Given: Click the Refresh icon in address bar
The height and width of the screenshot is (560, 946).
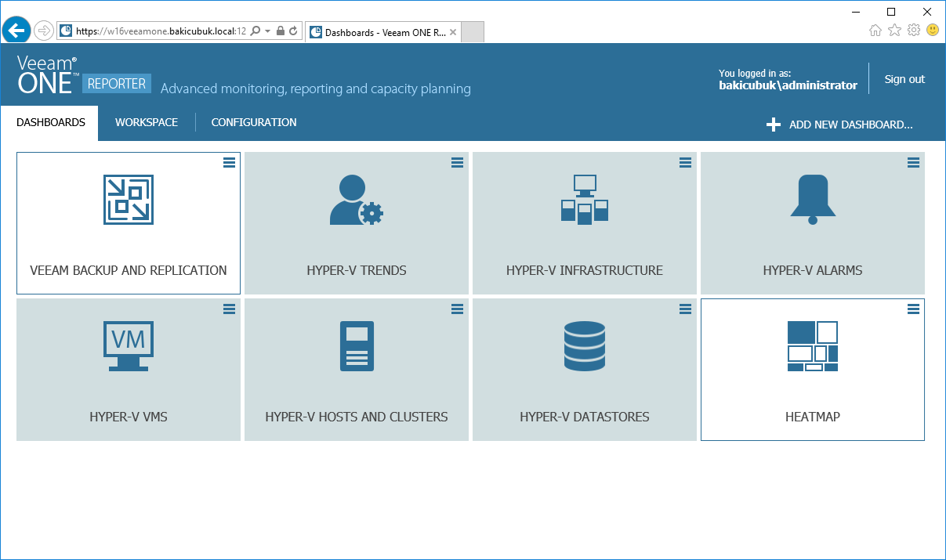Looking at the screenshot, I should tap(293, 31).
